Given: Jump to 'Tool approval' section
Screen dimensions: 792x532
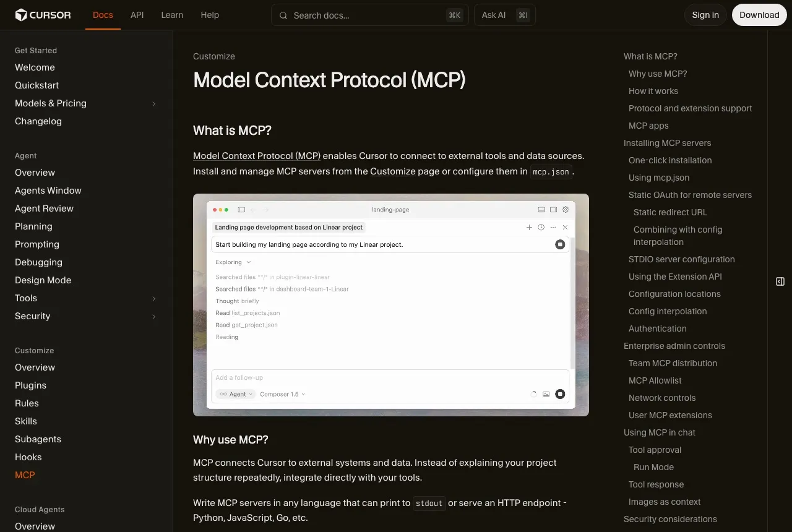Looking at the screenshot, I should click(655, 450).
